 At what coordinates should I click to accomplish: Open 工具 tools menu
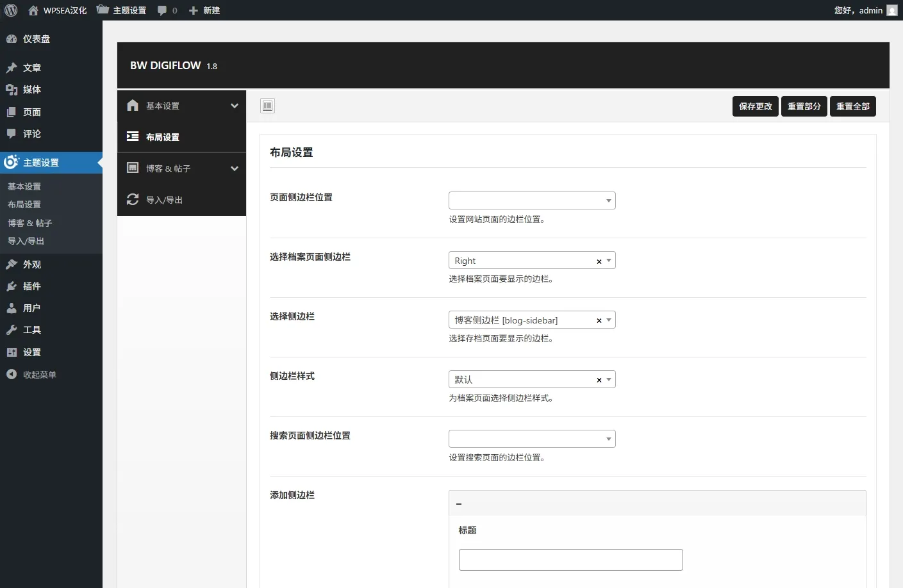pyautogui.click(x=31, y=330)
